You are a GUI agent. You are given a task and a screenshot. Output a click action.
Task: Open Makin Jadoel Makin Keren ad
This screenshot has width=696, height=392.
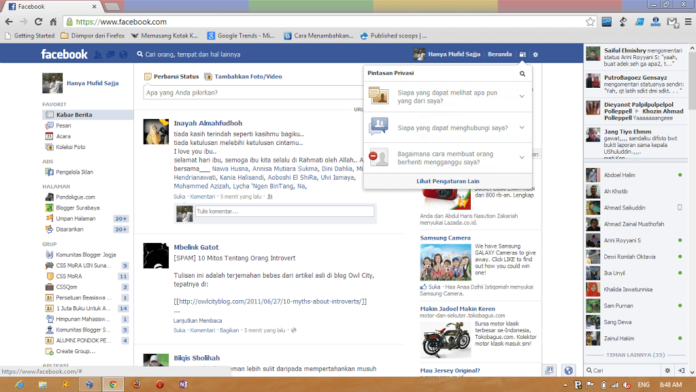(x=457, y=309)
